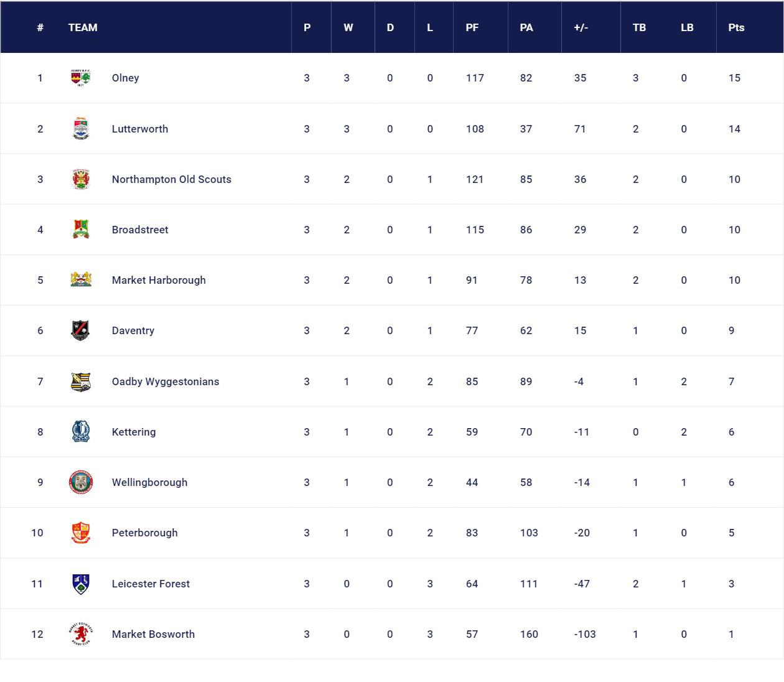
Task: Click the Peterborough club crest icon
Action: (81, 533)
